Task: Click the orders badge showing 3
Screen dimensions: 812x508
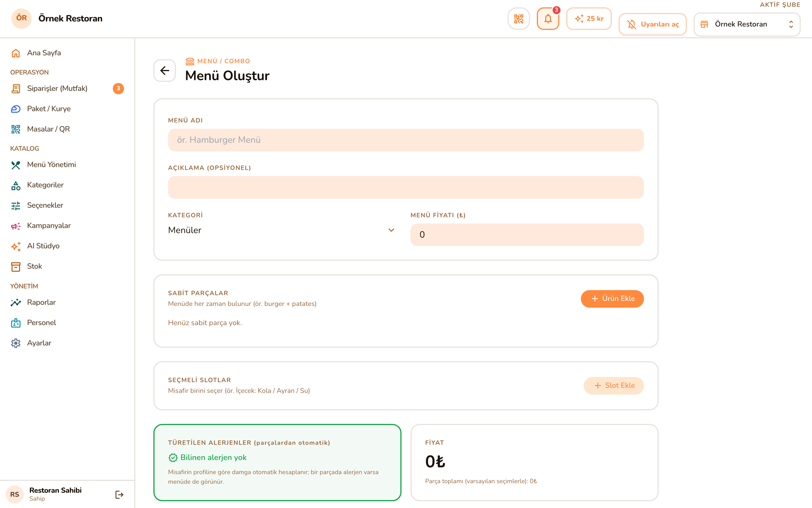Action: click(118, 88)
